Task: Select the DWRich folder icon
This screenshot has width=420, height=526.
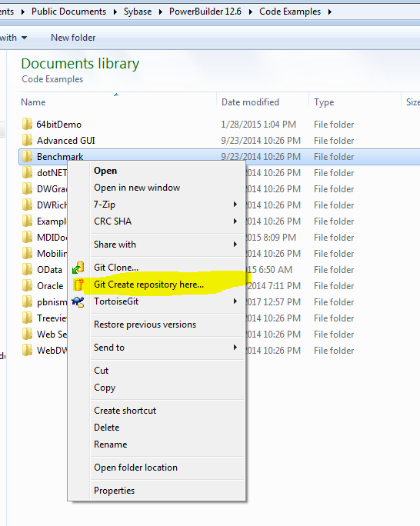Action: (x=27, y=205)
